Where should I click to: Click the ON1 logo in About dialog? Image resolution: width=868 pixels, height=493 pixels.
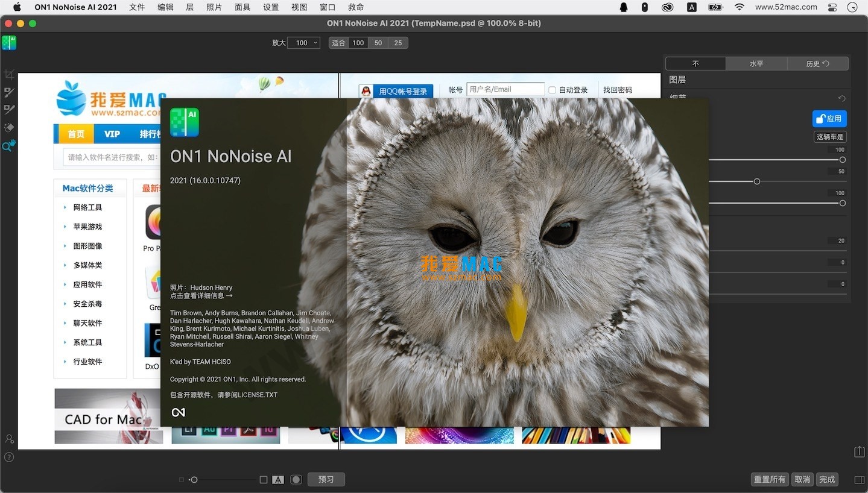(x=178, y=412)
